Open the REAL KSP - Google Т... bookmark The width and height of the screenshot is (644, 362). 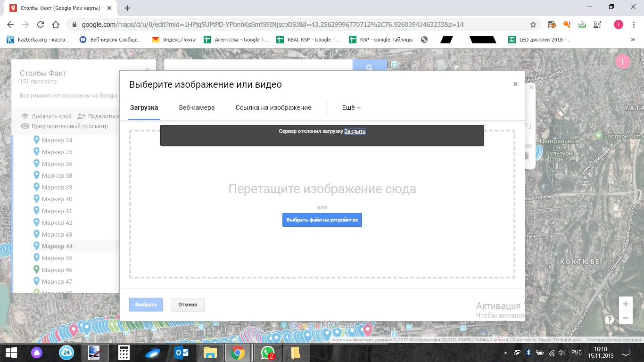click(x=308, y=40)
